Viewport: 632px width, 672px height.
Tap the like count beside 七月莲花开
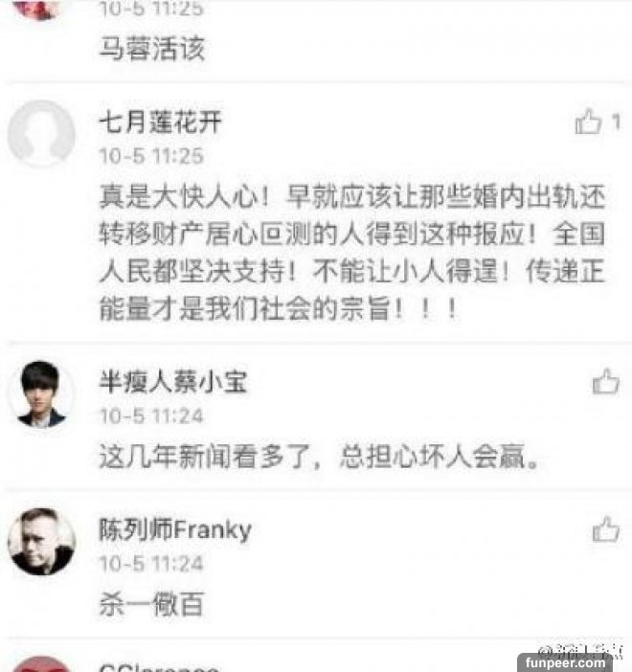click(x=616, y=123)
